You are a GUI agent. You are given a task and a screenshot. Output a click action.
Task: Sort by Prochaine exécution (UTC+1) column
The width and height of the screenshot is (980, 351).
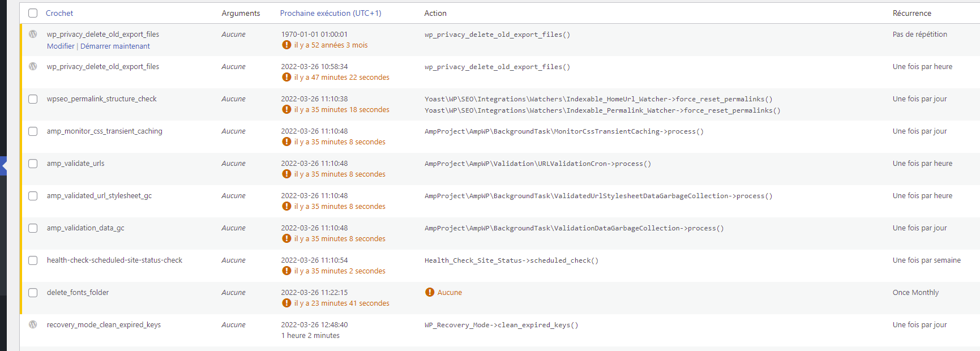[x=330, y=13]
